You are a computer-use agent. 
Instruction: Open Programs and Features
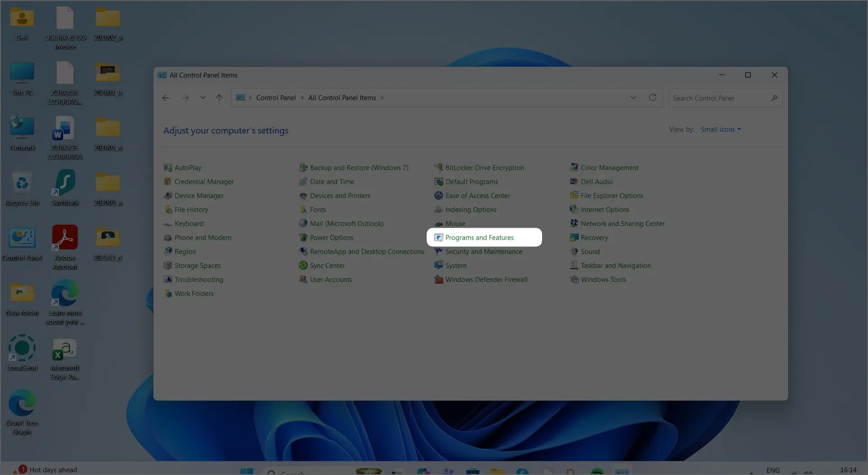pos(479,238)
